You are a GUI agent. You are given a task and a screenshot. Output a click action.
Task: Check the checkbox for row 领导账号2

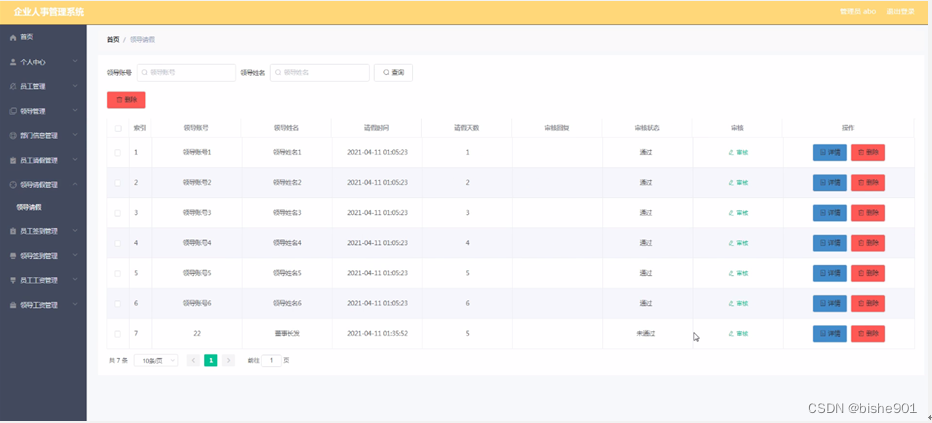click(x=118, y=183)
